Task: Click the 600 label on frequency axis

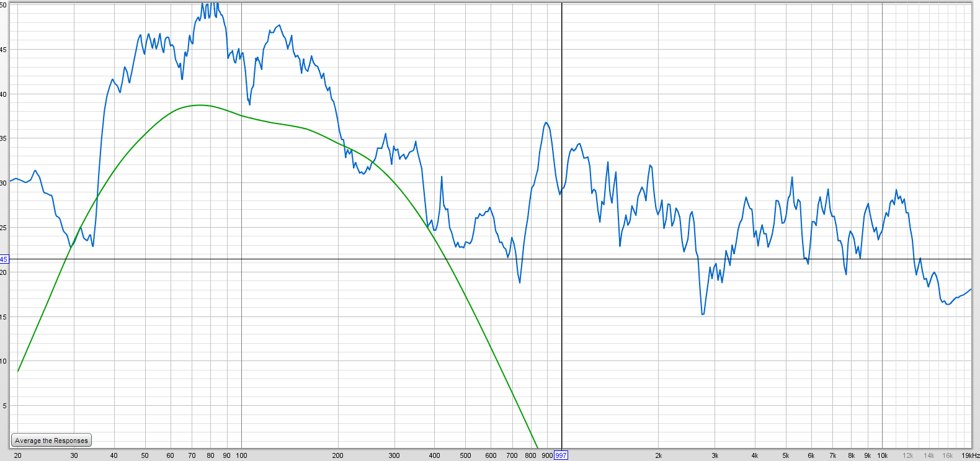Action: [x=491, y=455]
